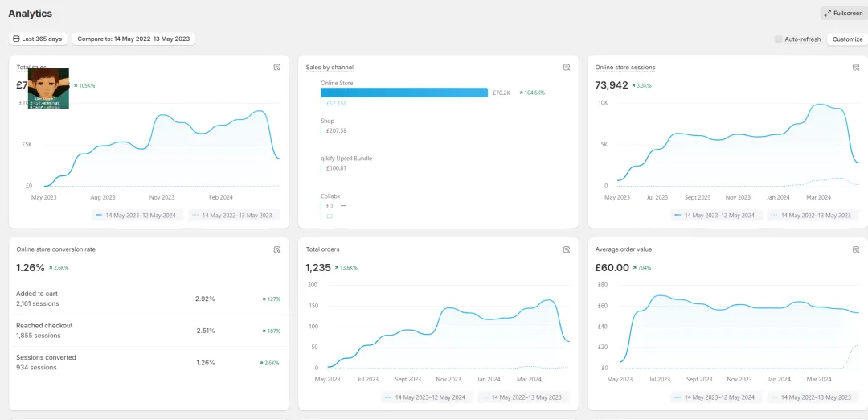868x420 pixels.
Task: Click the £60.00 average order value
Action: pos(612,268)
